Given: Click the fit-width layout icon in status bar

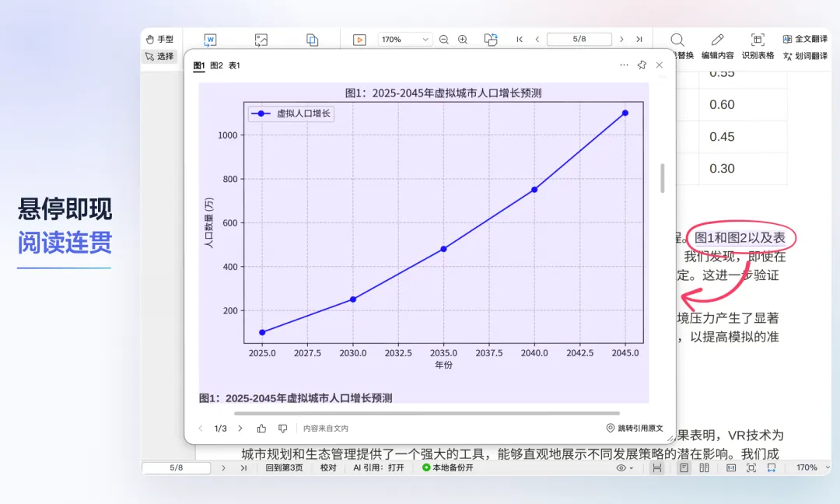Looking at the screenshot, I should point(656,467).
